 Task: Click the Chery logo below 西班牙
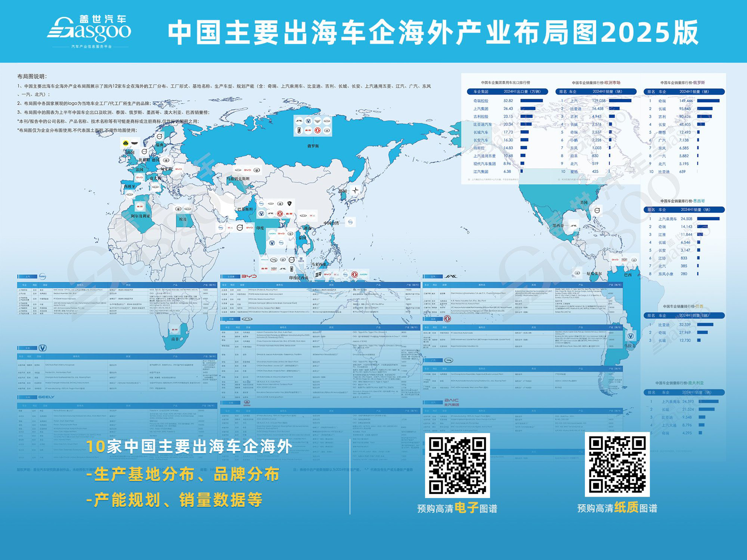click(130, 194)
